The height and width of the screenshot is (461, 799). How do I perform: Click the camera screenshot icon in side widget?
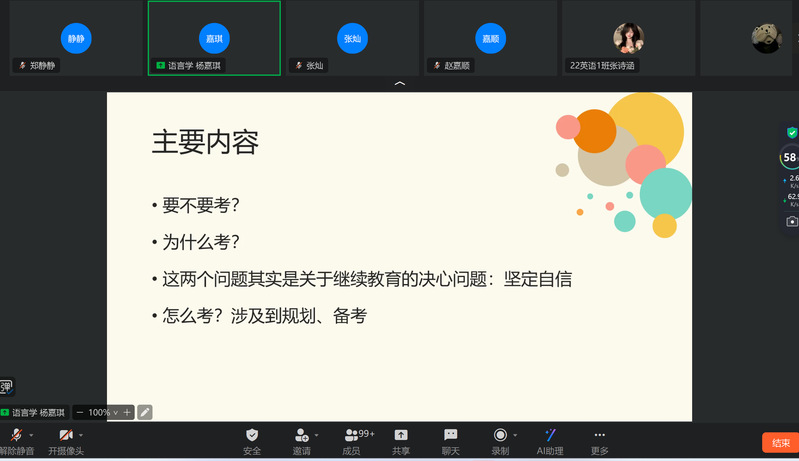(x=792, y=221)
